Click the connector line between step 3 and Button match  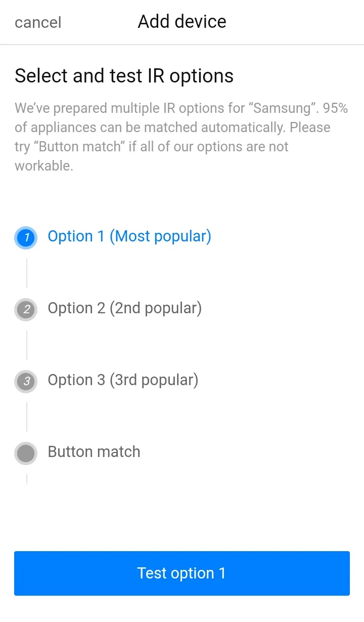coord(27,417)
